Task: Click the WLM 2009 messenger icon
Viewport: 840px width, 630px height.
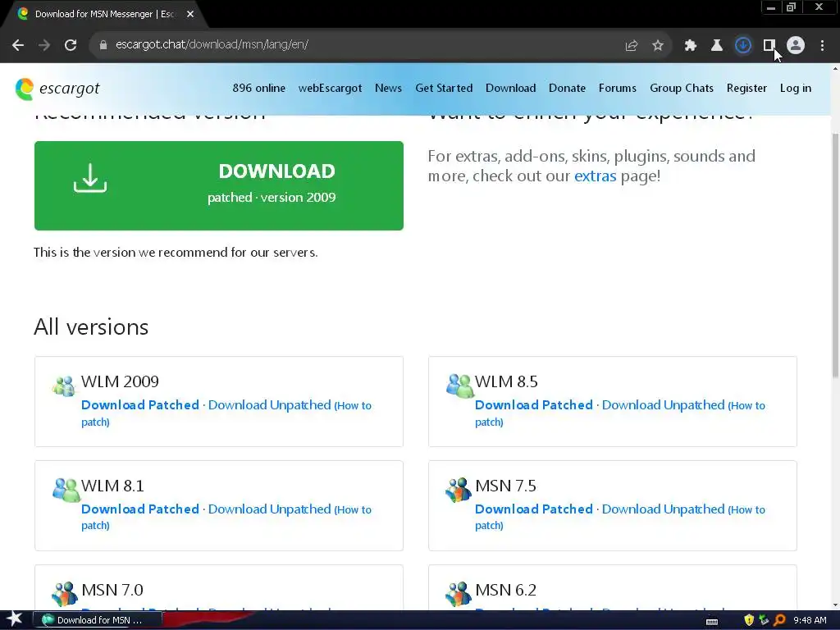Action: [64, 386]
